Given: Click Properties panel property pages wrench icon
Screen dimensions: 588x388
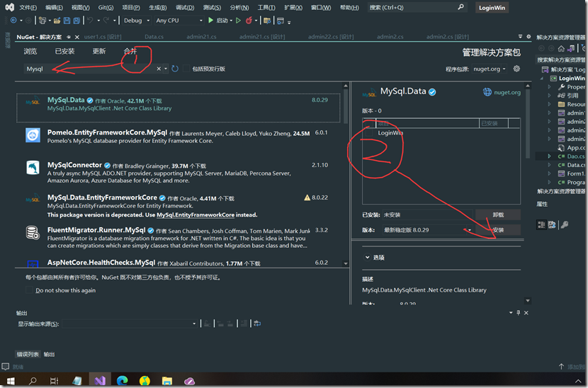Looking at the screenshot, I should coord(565,224).
